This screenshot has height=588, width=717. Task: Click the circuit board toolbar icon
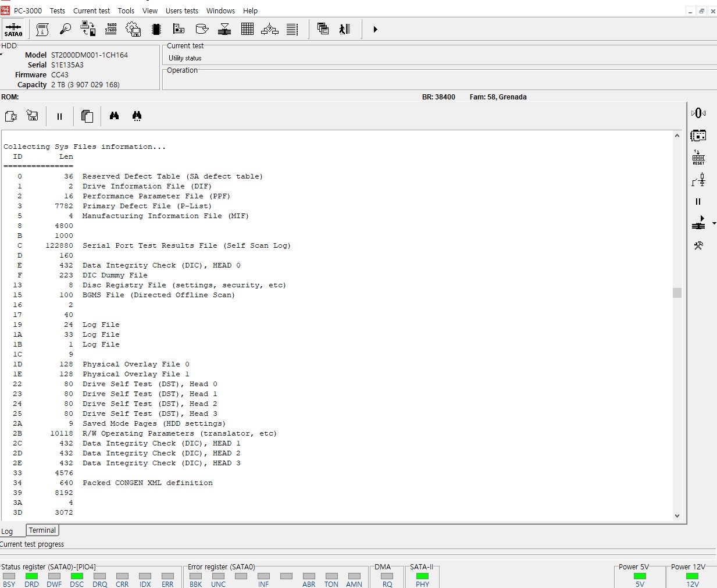[x=179, y=29]
